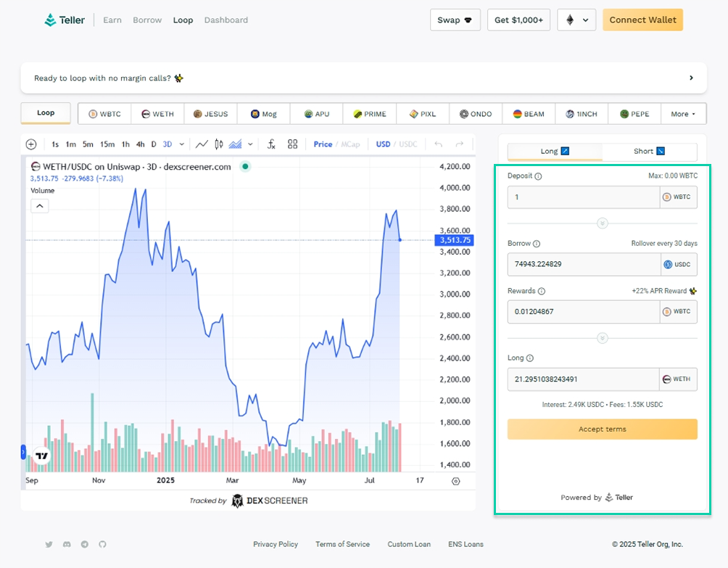
Task: Click the redo arrow in chart toolbar
Action: (459, 144)
